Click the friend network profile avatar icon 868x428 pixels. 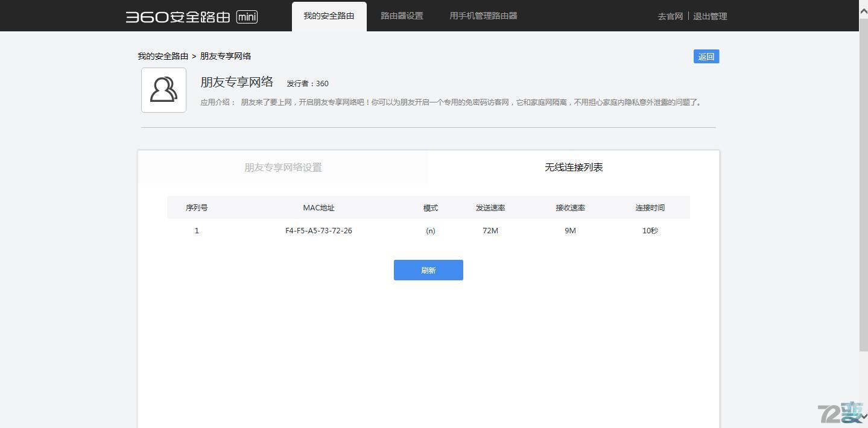click(163, 90)
